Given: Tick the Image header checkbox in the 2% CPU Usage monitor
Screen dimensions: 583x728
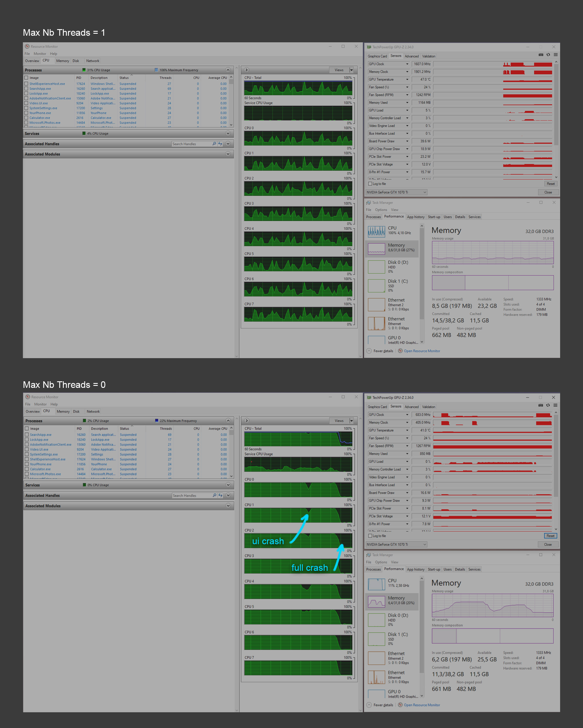Looking at the screenshot, I should 27,428.
